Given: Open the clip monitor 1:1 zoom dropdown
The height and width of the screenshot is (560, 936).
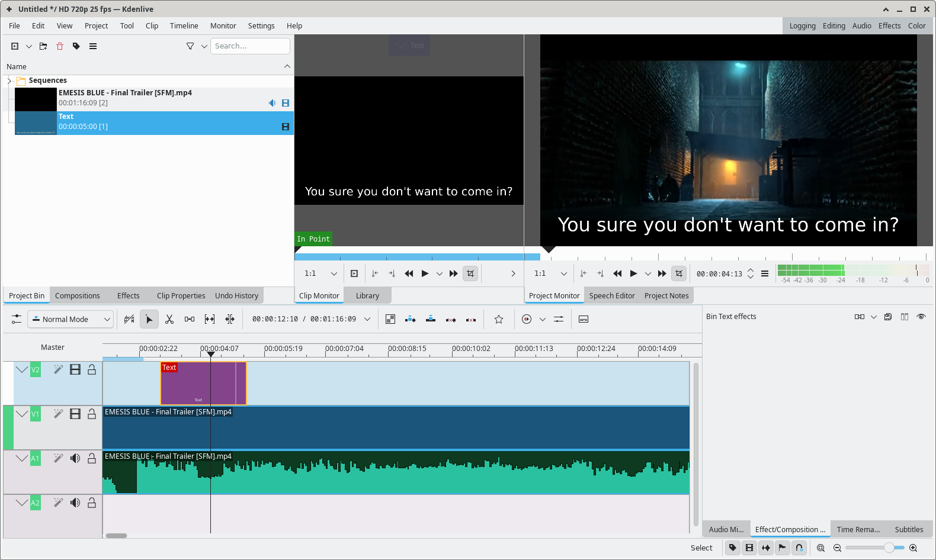Looking at the screenshot, I should [320, 273].
